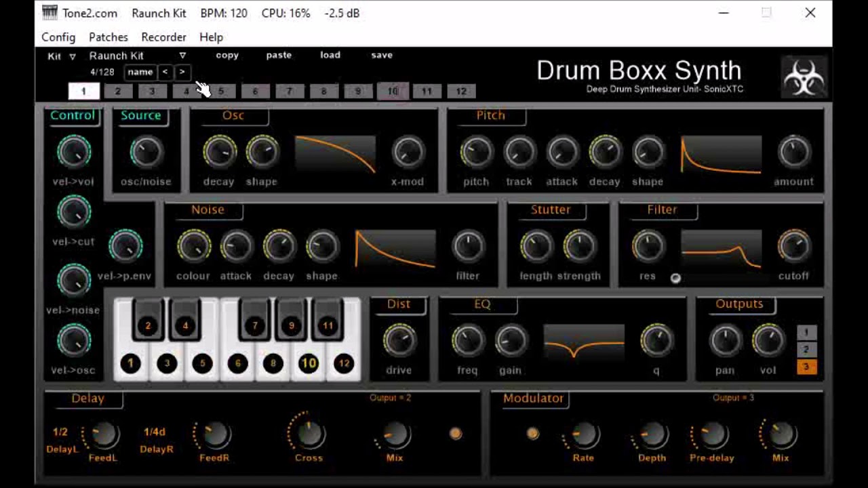Screen dimensions: 868x488
Task: Click the Stutter length knob
Action: 536,246
